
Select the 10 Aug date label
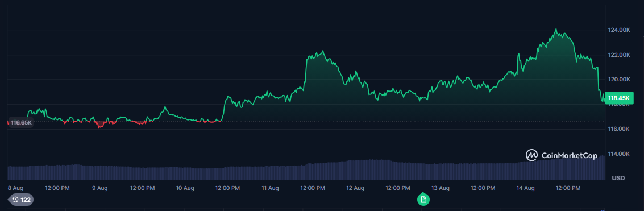click(185, 188)
